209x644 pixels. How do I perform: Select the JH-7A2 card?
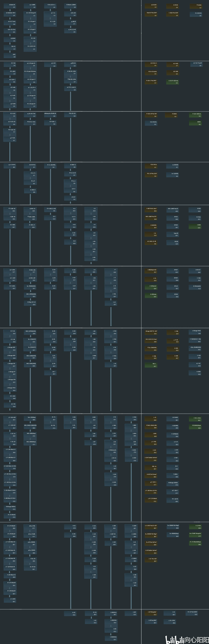tap(50, 427)
